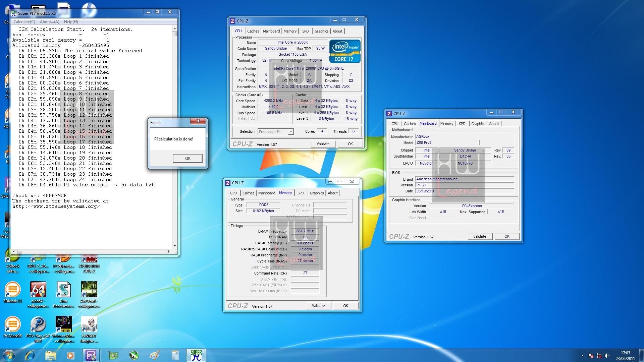Screen dimensions: 644x362
Task: Click OK in Mainboard CPU-Z window
Action: (x=507, y=236)
